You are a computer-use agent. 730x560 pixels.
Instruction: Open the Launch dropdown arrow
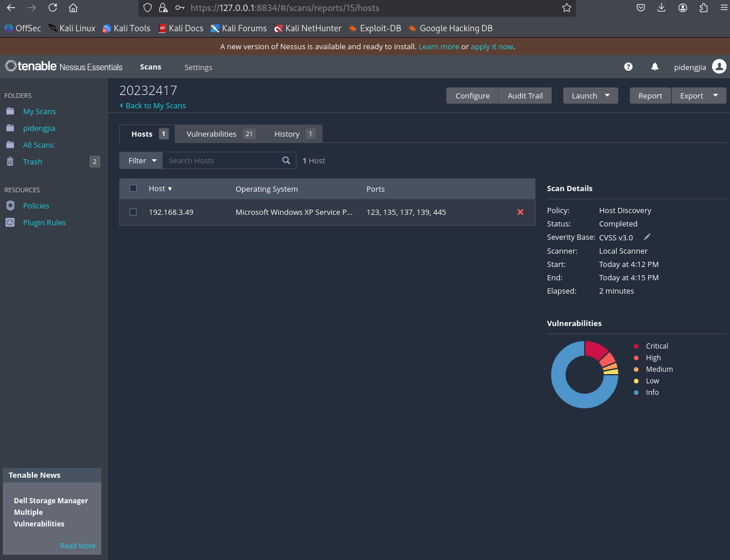pyautogui.click(x=607, y=96)
